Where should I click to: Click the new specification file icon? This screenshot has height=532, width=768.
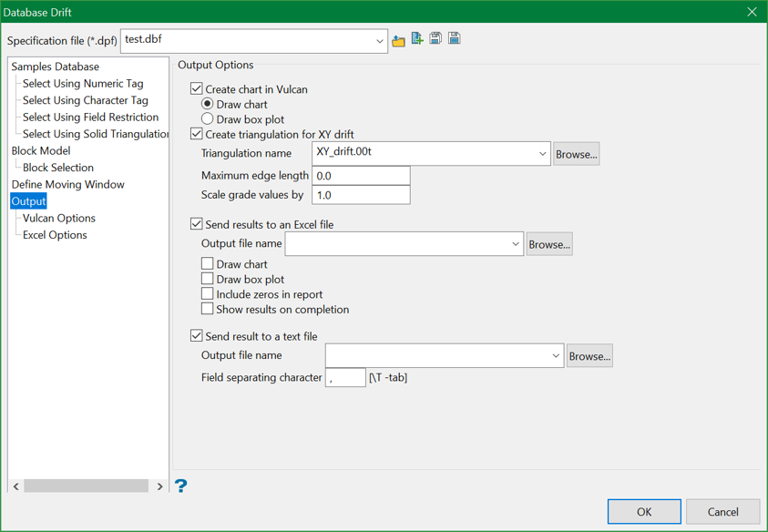point(417,39)
